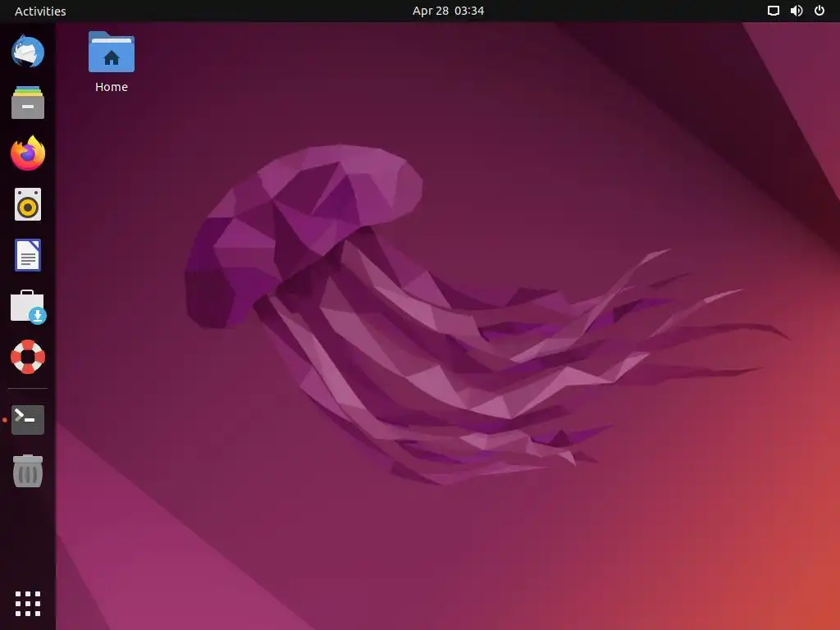This screenshot has height=630, width=840.
Task: Select the Home folder desktop icon
Action: pos(112,52)
